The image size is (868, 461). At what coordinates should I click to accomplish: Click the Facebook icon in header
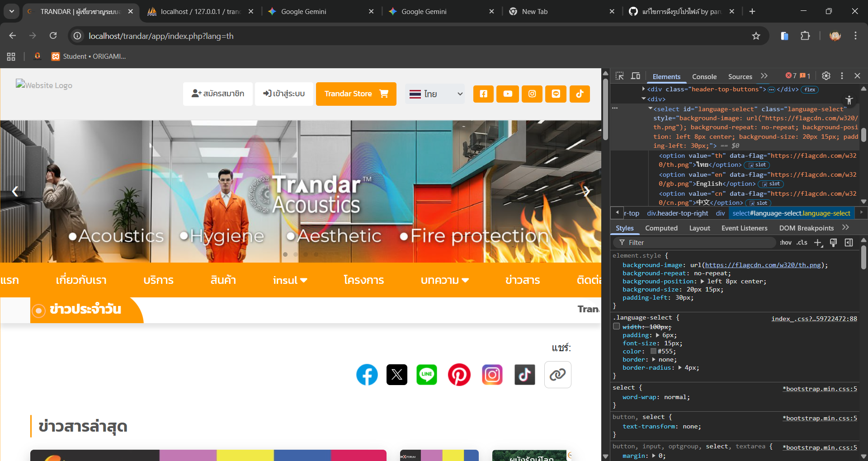point(483,94)
